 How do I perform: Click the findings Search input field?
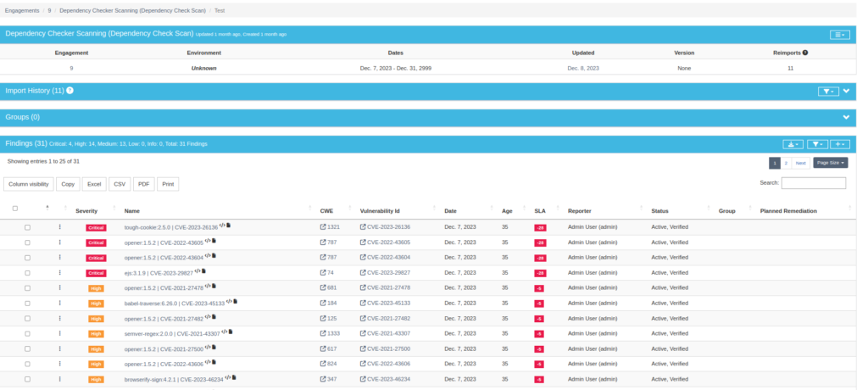click(x=813, y=183)
